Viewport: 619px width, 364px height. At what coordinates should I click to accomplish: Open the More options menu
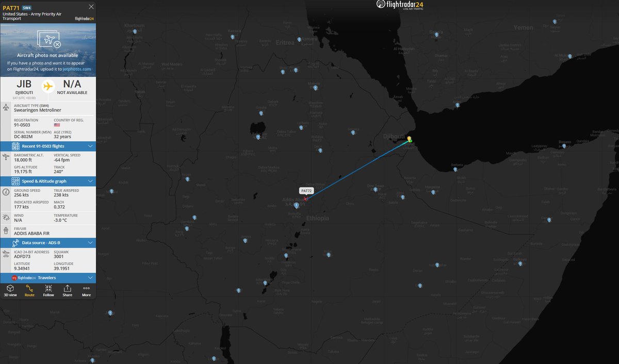pyautogui.click(x=86, y=291)
